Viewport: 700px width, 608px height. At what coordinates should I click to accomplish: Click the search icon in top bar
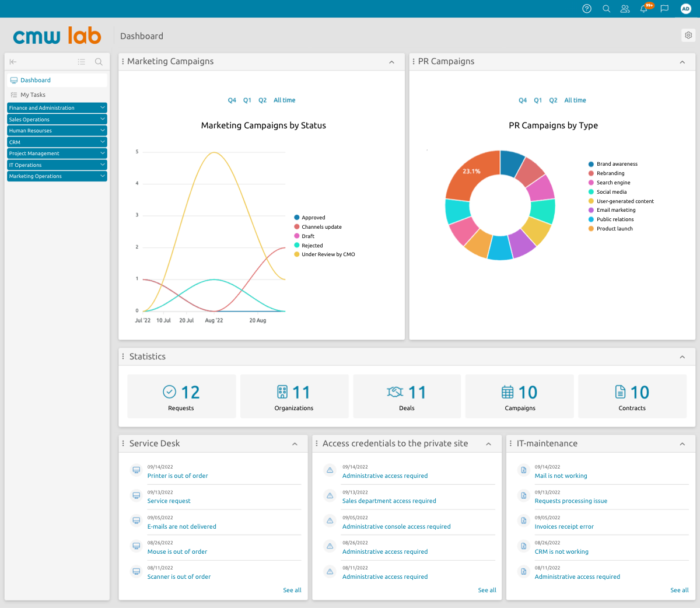[606, 9]
